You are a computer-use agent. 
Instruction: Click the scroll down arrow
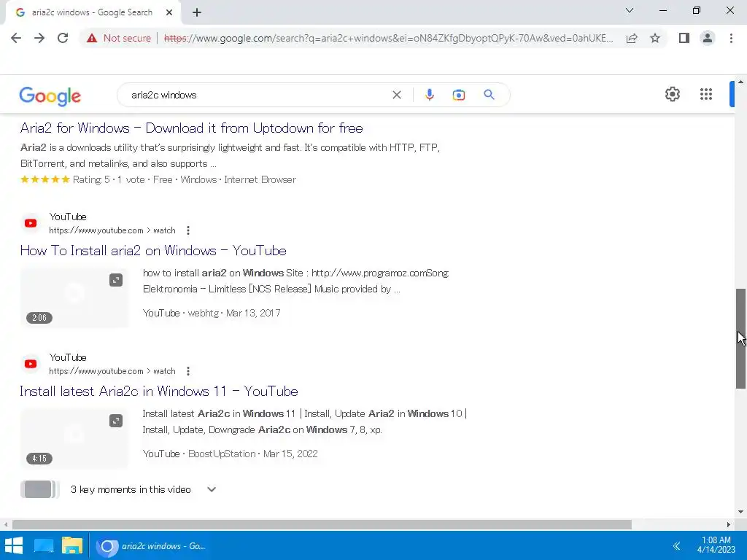tap(741, 512)
